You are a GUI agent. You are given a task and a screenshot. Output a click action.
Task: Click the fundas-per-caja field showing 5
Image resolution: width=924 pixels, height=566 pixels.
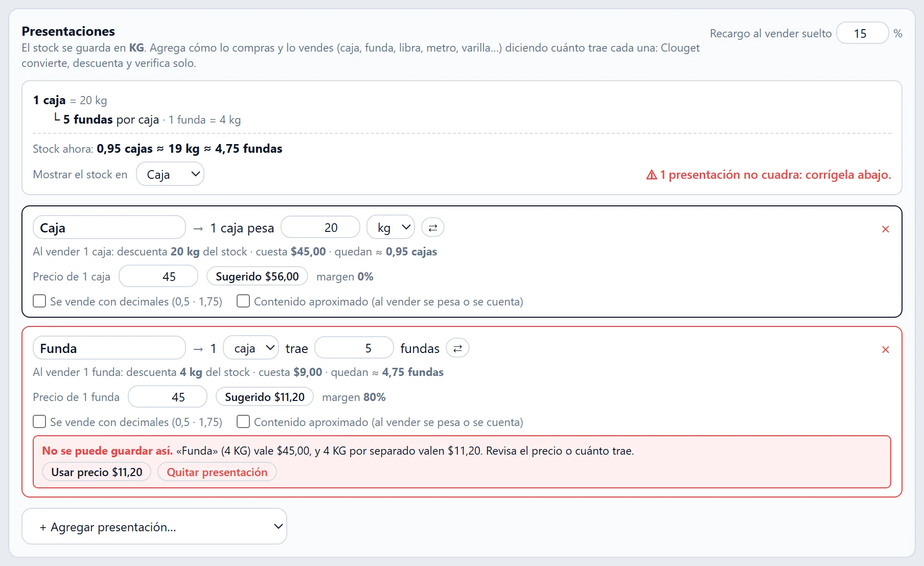[354, 348]
